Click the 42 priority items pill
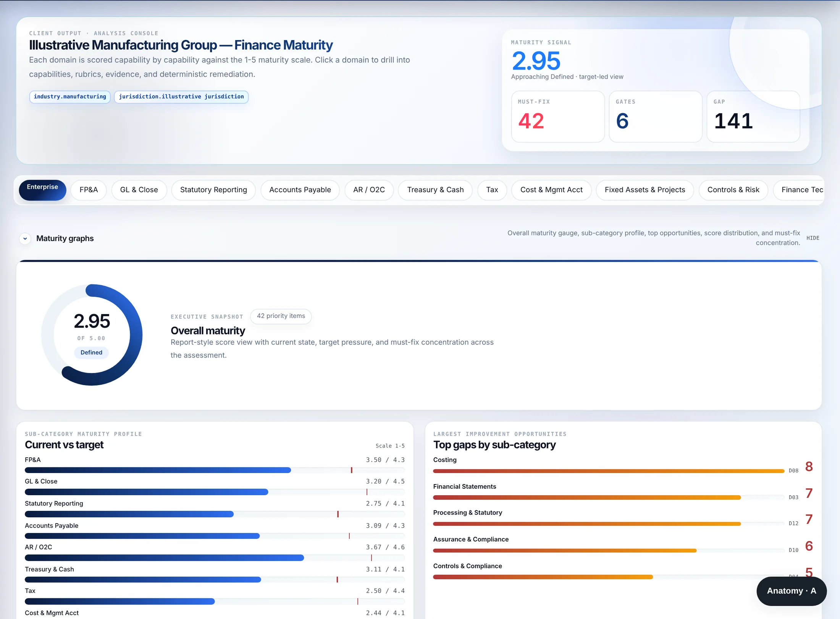The height and width of the screenshot is (619, 840). (x=281, y=316)
